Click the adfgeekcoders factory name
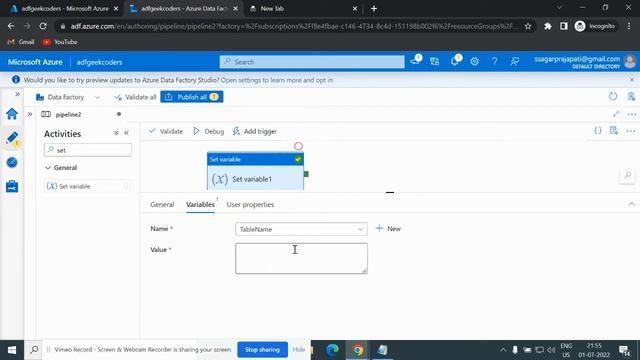 (99, 62)
